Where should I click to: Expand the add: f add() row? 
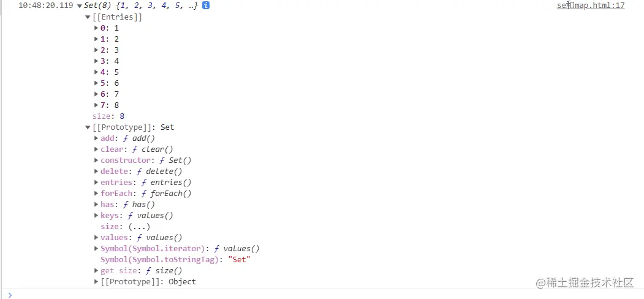(97, 138)
